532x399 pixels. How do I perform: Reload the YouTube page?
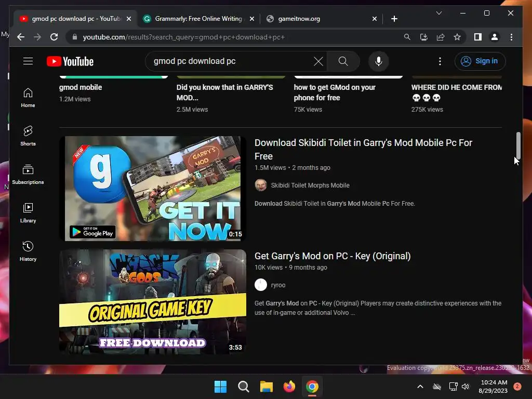[54, 37]
